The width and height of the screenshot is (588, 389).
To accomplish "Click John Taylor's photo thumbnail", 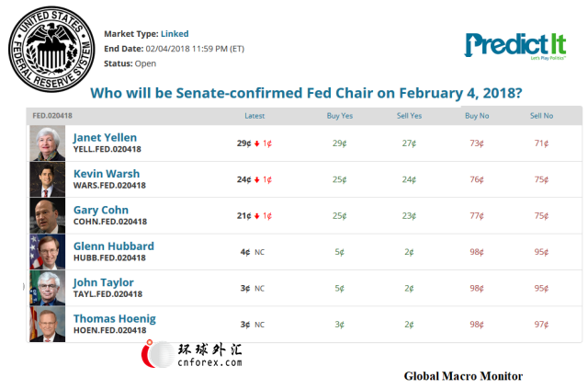I will [x=48, y=288].
